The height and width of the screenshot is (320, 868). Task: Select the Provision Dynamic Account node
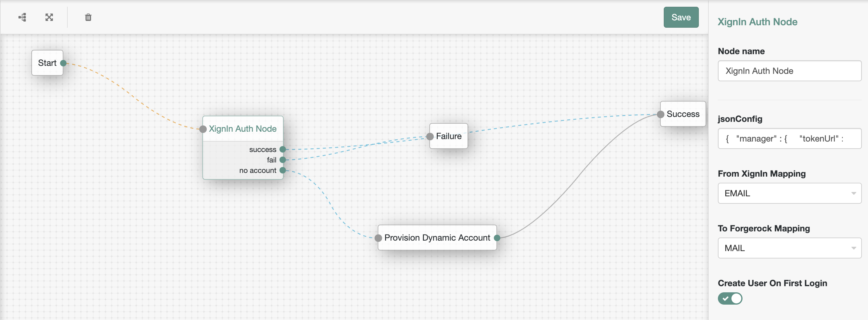click(437, 238)
